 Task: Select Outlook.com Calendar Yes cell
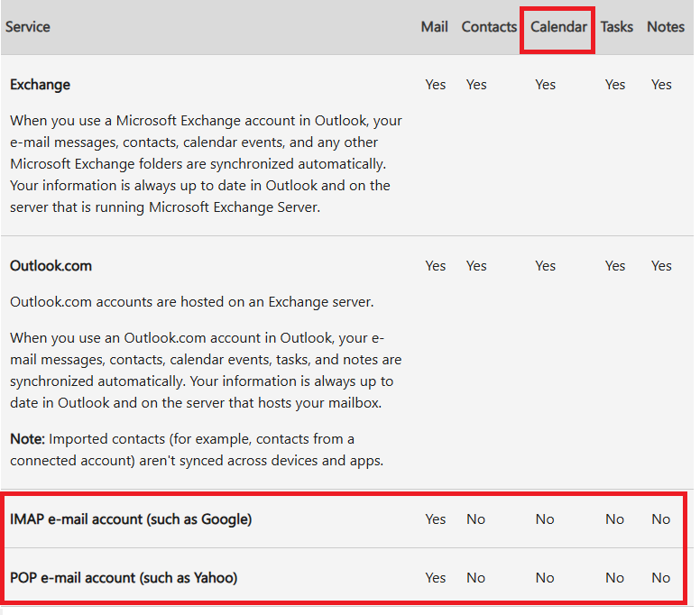545,265
